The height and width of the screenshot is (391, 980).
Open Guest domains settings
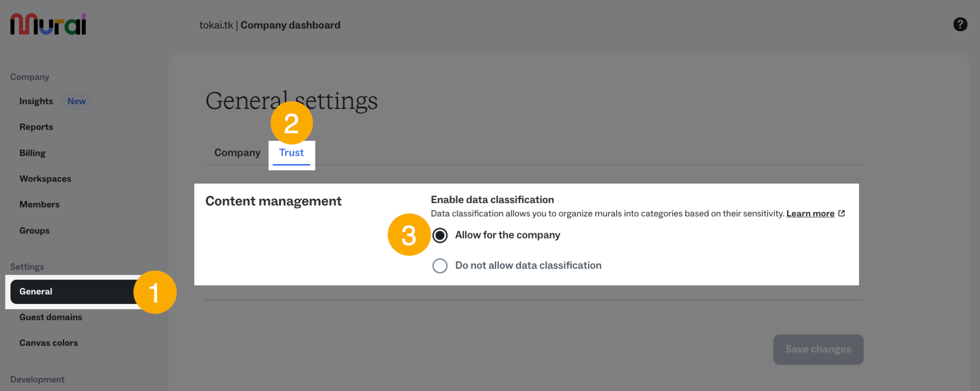click(x=51, y=317)
